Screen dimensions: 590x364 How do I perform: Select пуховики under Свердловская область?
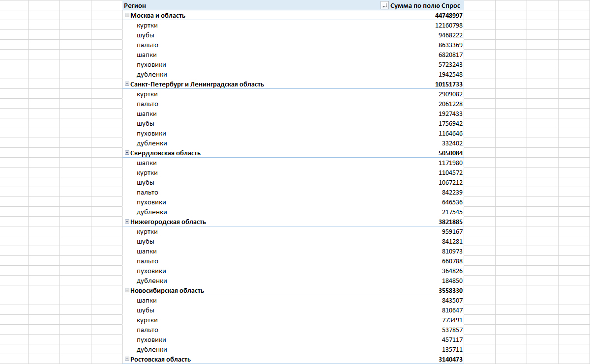151,202
